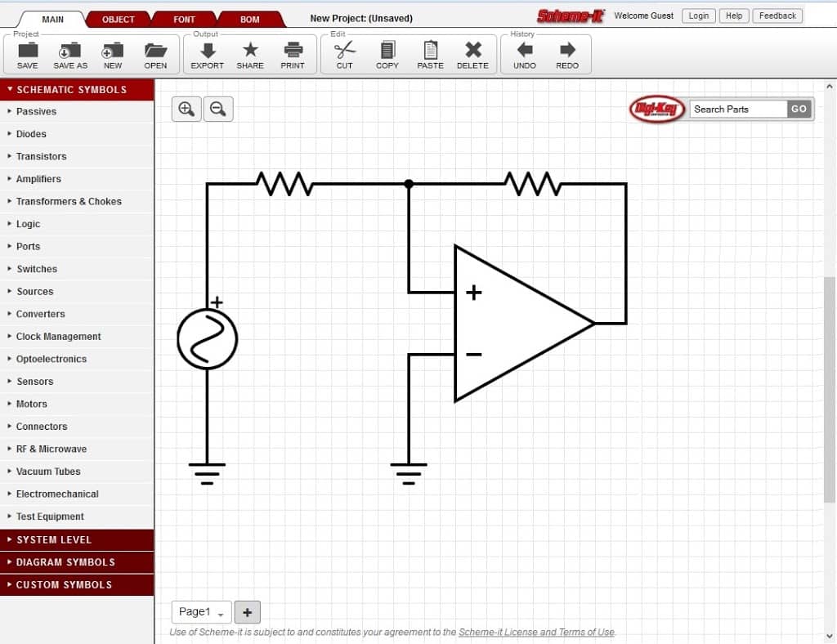Expand the Passives symbols category
Viewport: 837px width, 644px height.
[x=38, y=111]
